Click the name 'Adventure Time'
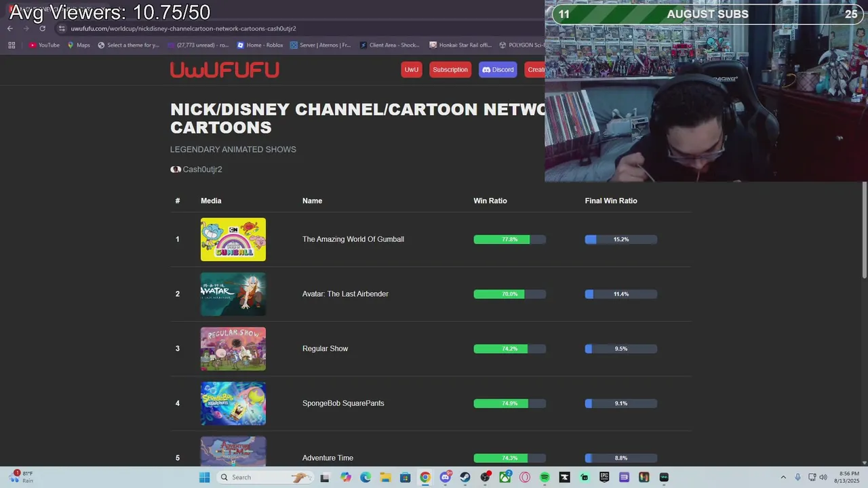 (x=328, y=458)
